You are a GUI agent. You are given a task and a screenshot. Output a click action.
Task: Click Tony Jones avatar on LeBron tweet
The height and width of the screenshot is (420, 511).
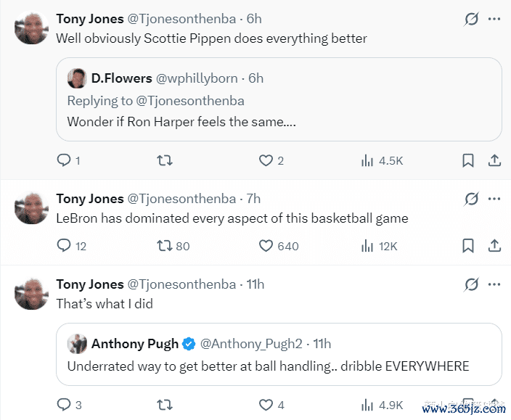[31, 208]
